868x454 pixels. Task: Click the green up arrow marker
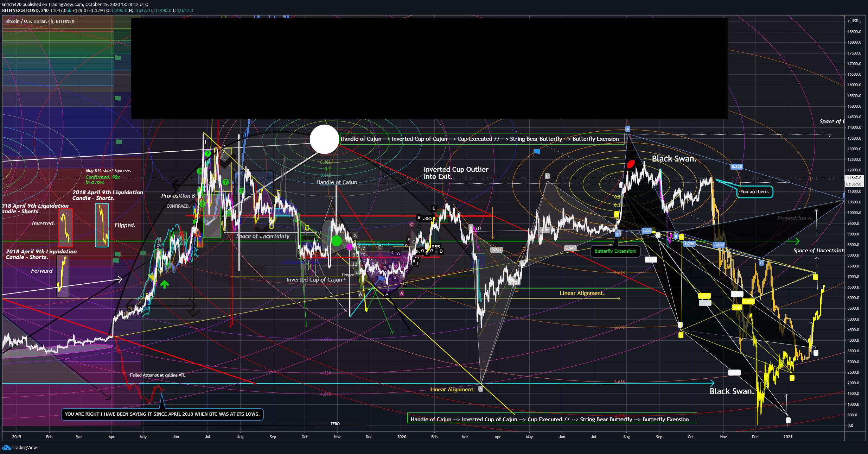pyautogui.click(x=164, y=284)
